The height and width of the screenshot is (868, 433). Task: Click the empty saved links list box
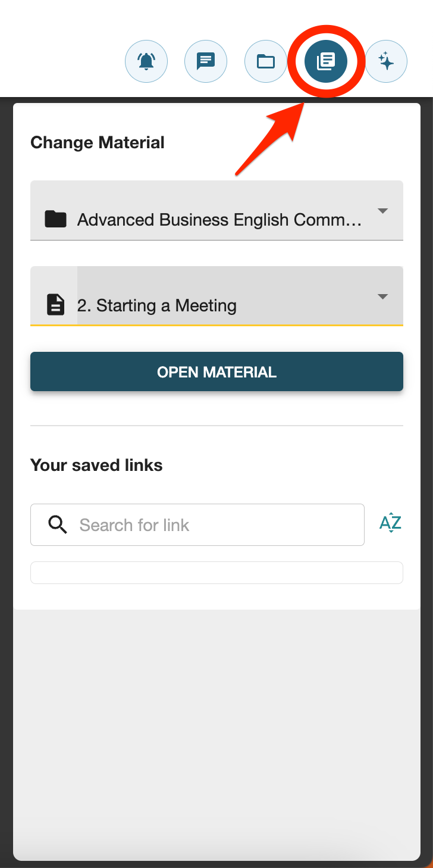point(216,573)
